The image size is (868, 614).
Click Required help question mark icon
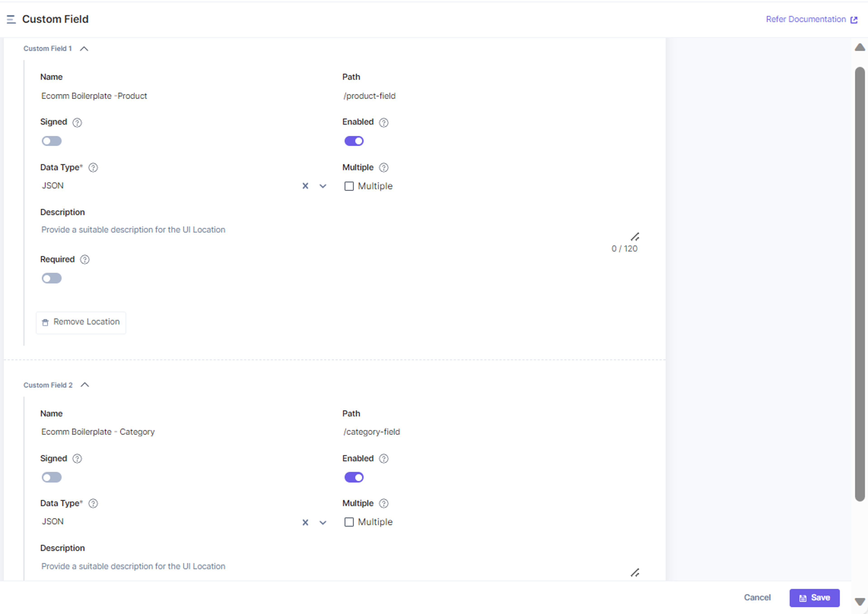click(x=85, y=259)
